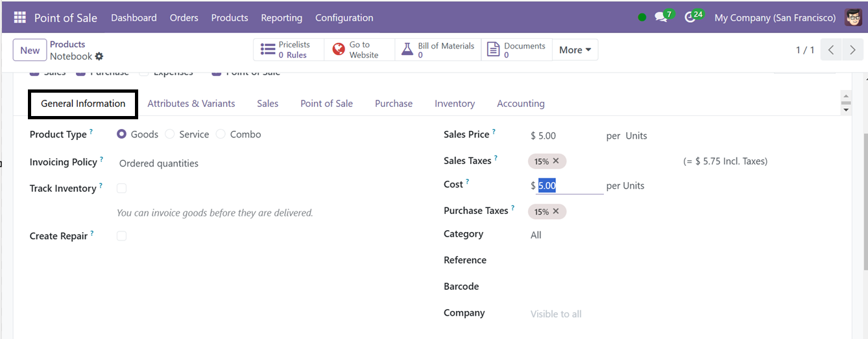The width and height of the screenshot is (868, 339).
Task: Show help tooltip for Purchase Taxes
Action: [512, 208]
